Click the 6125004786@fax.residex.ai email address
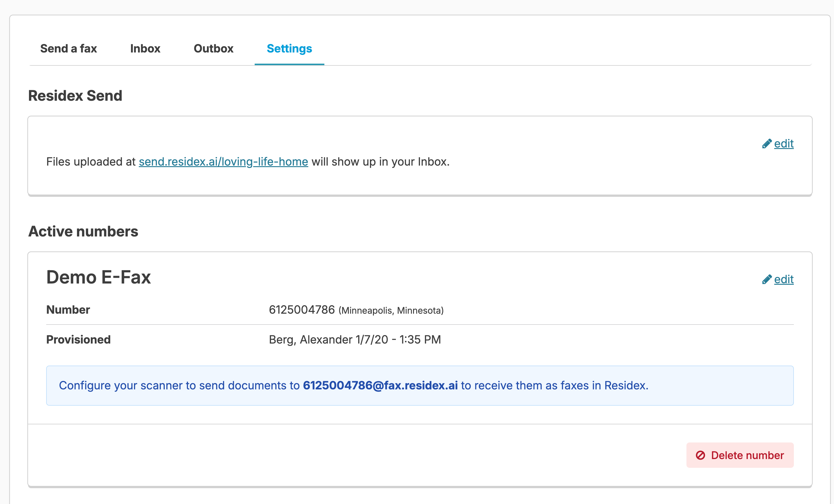This screenshot has height=504, width=834. [380, 385]
